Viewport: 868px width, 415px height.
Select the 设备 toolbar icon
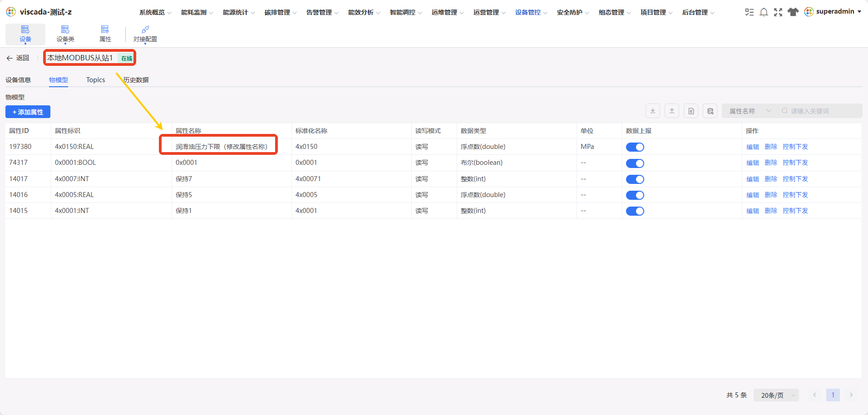[x=25, y=35]
